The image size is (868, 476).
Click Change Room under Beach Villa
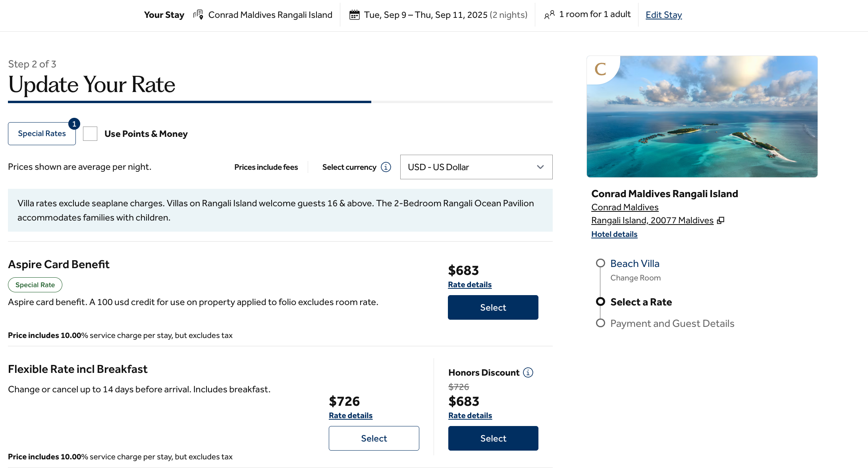click(x=635, y=278)
